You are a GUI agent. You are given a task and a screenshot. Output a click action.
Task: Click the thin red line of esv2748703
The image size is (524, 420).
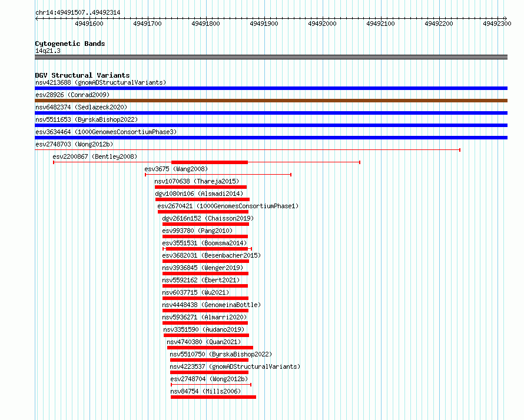pos(248,150)
